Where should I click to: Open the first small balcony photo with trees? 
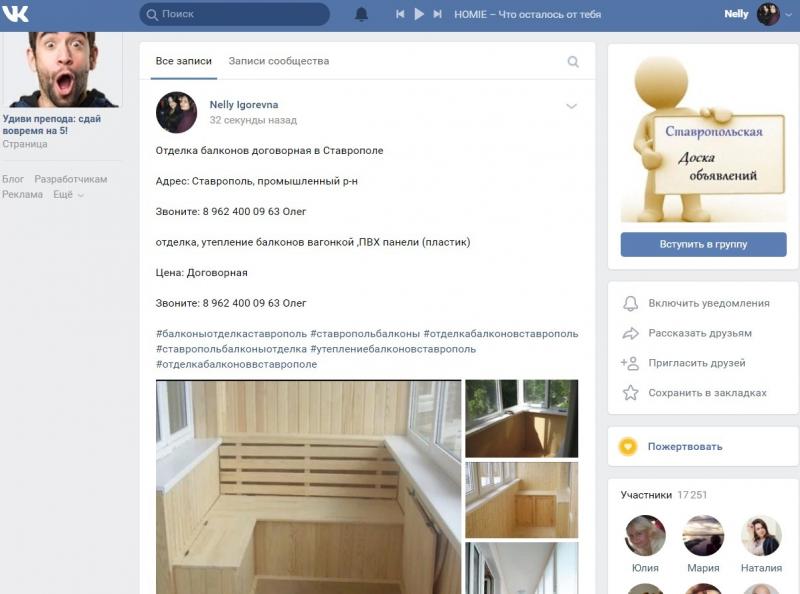[521, 418]
